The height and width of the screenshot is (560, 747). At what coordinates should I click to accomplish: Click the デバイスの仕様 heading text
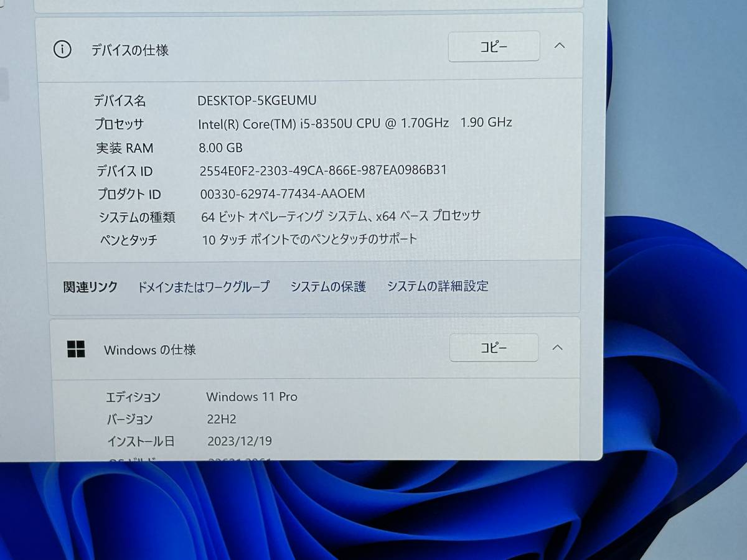pos(130,50)
